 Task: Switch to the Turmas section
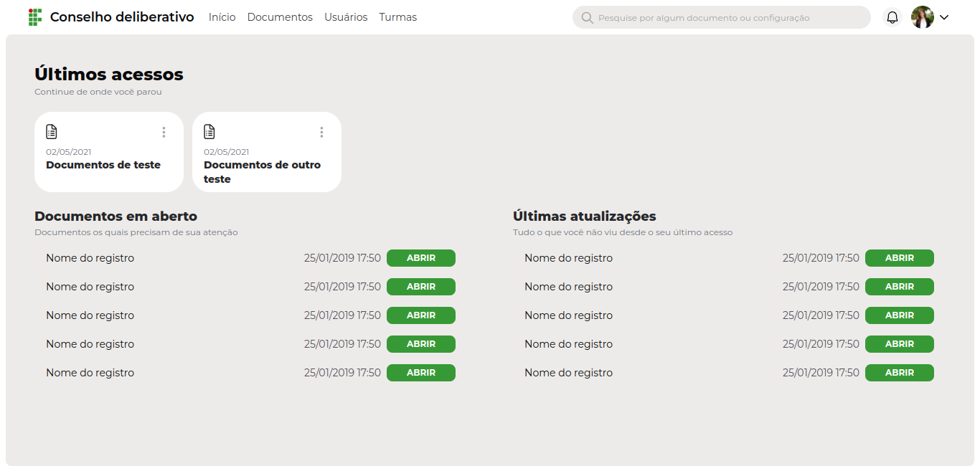[397, 17]
